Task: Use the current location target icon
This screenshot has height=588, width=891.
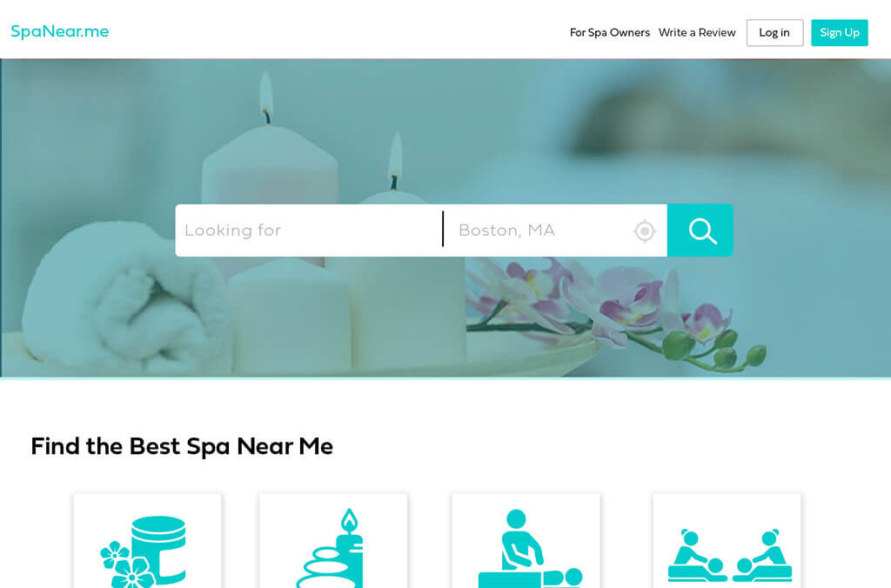Action: pyautogui.click(x=645, y=231)
